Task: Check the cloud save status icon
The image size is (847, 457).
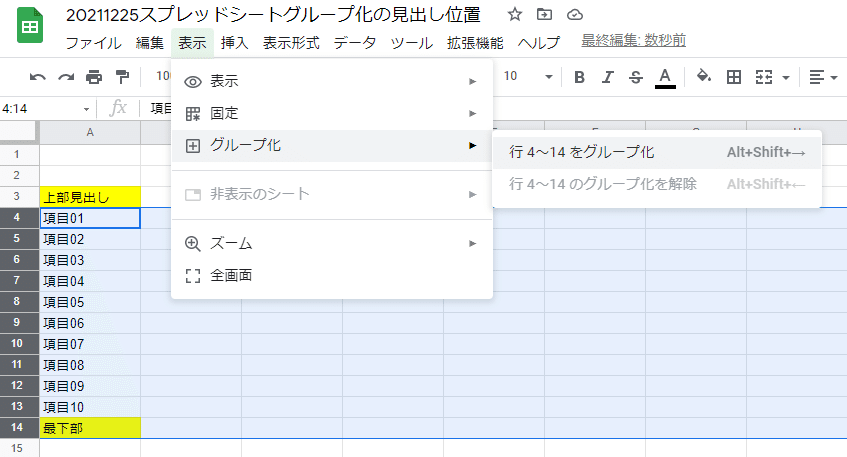Action: (575, 15)
